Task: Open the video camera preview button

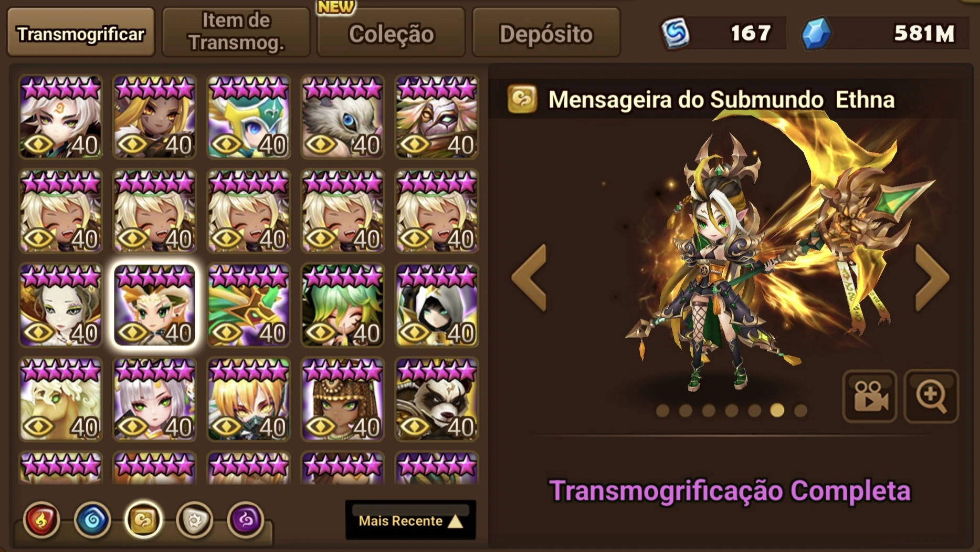Action: tap(870, 396)
